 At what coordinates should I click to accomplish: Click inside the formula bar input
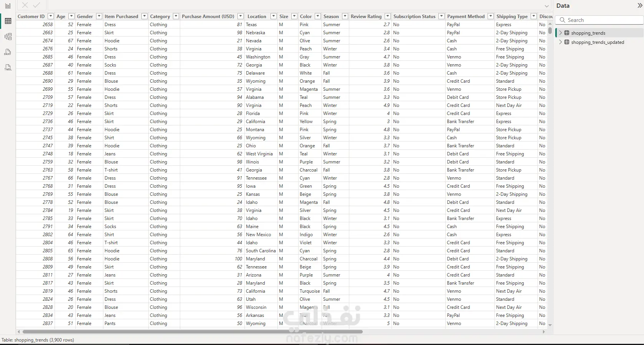tap(296, 5)
